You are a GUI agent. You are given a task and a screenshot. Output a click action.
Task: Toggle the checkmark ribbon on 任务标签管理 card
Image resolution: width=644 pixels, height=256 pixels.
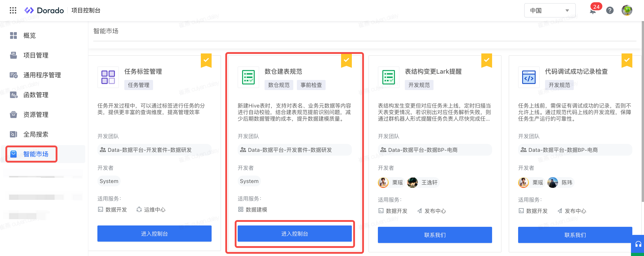tap(206, 60)
